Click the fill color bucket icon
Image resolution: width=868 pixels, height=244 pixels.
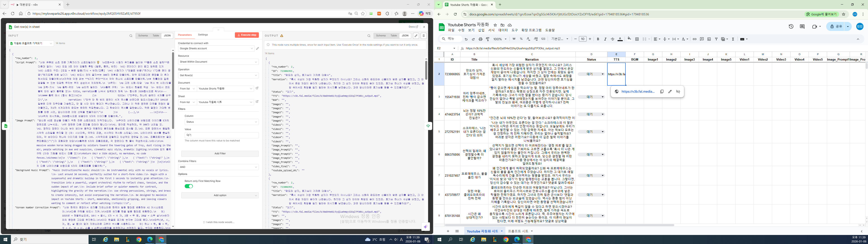(x=629, y=39)
